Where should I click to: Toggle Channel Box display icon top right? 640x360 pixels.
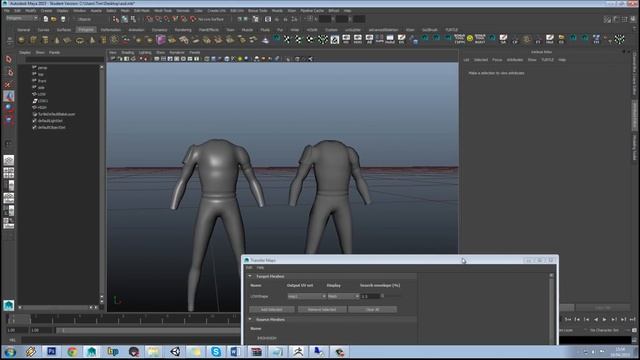point(633,19)
